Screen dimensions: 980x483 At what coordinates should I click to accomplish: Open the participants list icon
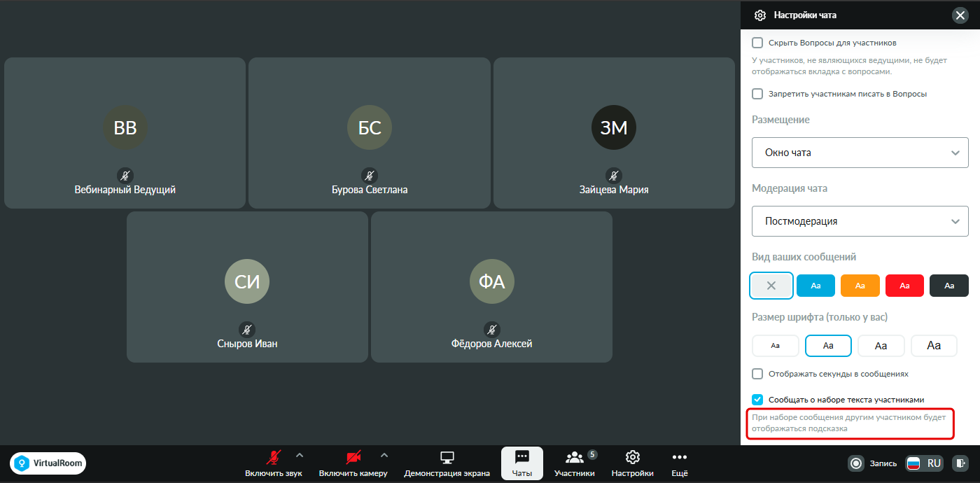575,458
